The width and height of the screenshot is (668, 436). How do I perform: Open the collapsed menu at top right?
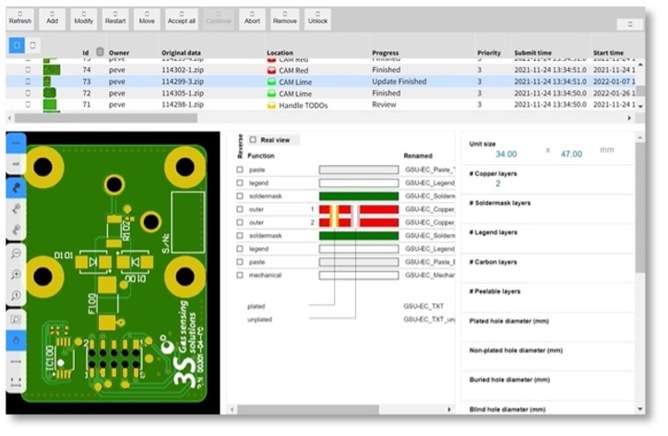630,23
